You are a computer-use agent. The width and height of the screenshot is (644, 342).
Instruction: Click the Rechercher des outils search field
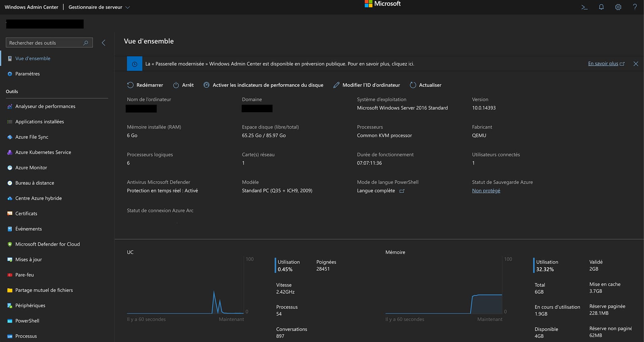[x=45, y=43]
